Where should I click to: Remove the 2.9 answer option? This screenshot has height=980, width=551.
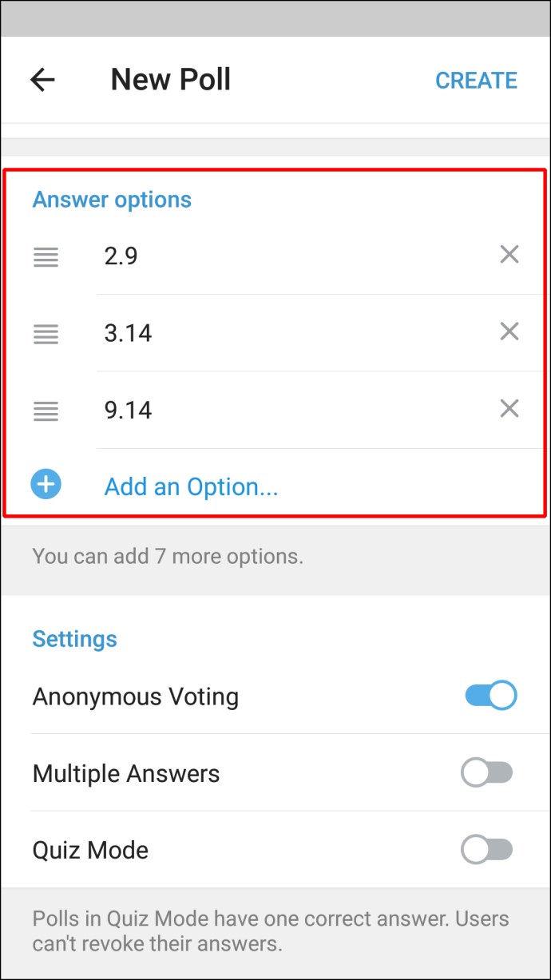509,255
